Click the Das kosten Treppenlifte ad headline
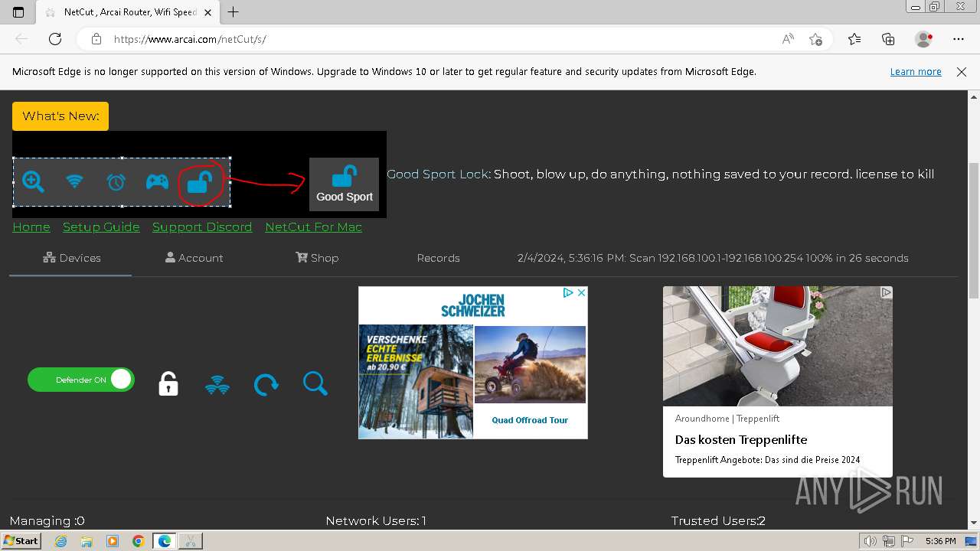 [741, 439]
